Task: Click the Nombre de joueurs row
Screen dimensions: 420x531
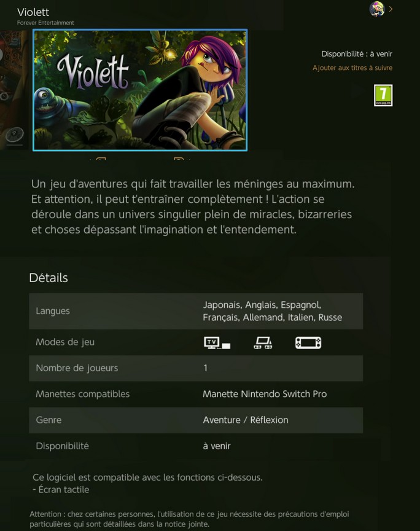Action: pyautogui.click(x=196, y=368)
